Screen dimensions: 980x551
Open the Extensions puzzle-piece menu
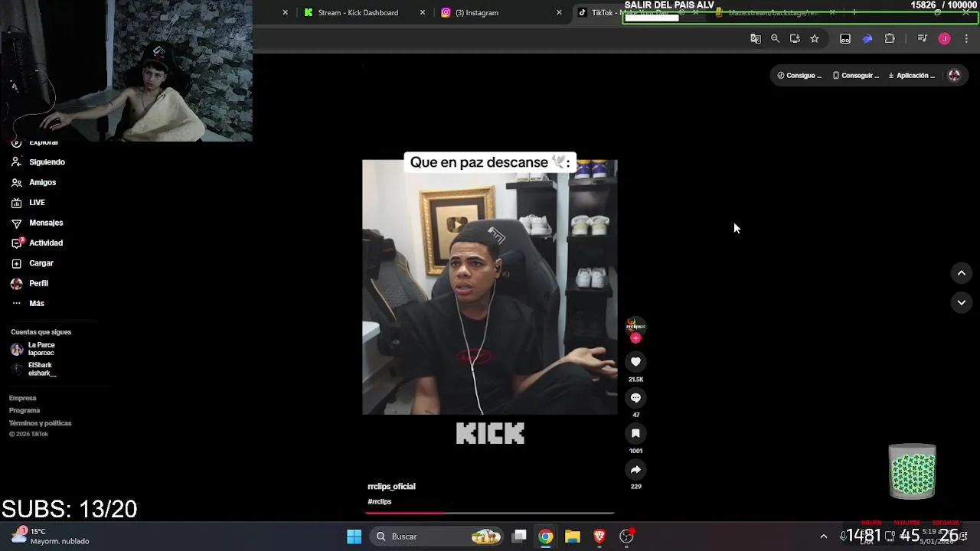[x=890, y=38]
